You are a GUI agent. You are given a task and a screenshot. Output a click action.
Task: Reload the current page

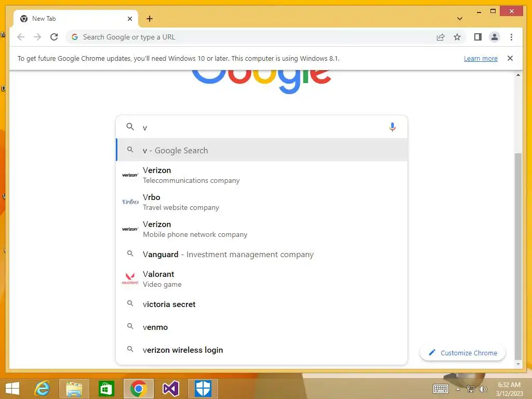(54, 37)
